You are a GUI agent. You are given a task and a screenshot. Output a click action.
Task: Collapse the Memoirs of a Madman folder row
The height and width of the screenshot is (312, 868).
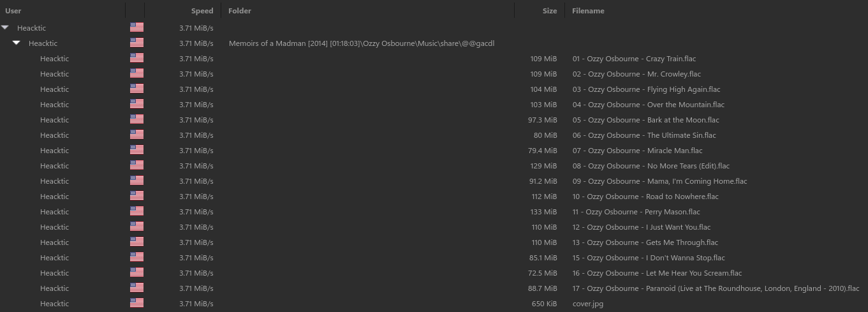pos(17,43)
